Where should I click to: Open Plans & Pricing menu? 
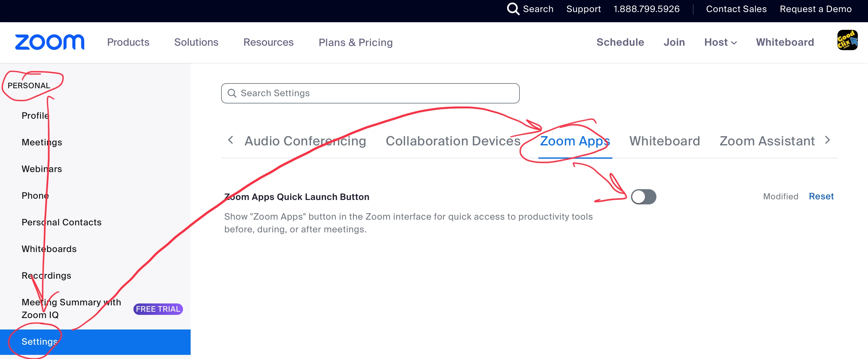tap(356, 43)
